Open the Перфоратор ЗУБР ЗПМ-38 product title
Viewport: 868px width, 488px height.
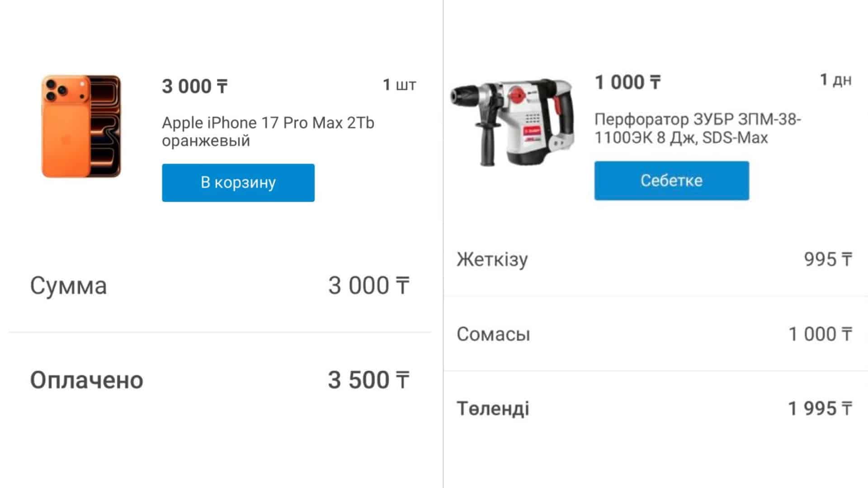tap(697, 128)
